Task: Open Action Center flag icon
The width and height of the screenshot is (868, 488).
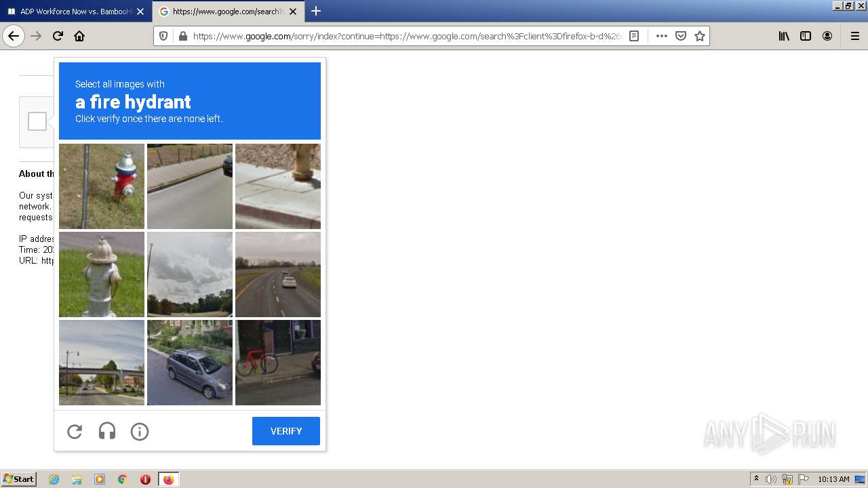Action: [x=804, y=479]
